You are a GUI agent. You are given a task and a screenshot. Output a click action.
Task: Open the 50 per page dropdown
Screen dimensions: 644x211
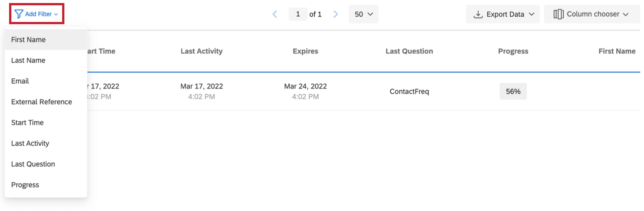point(363,14)
